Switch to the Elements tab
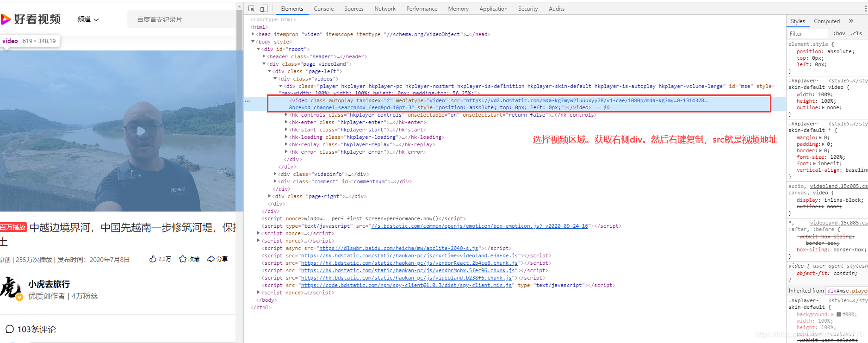The image size is (868, 343). point(292,9)
